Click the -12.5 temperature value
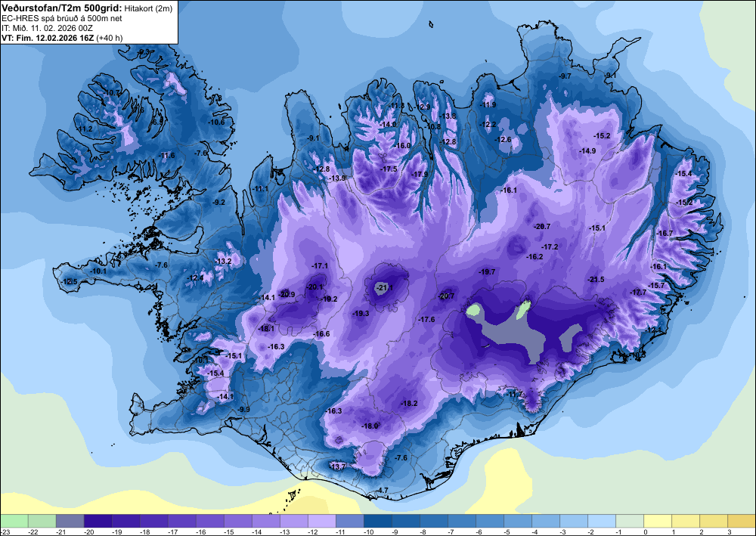The image size is (756, 536). tap(69, 281)
